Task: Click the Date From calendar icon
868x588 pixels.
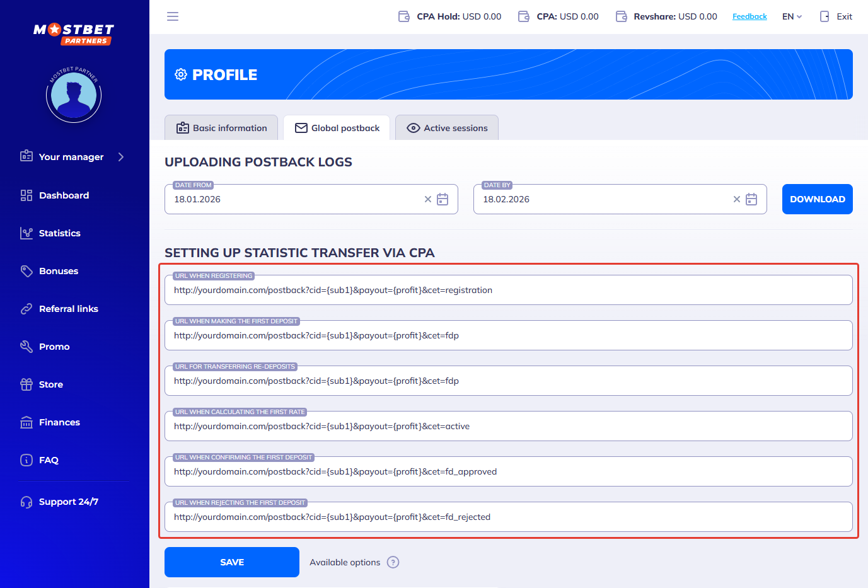Action: (x=443, y=199)
